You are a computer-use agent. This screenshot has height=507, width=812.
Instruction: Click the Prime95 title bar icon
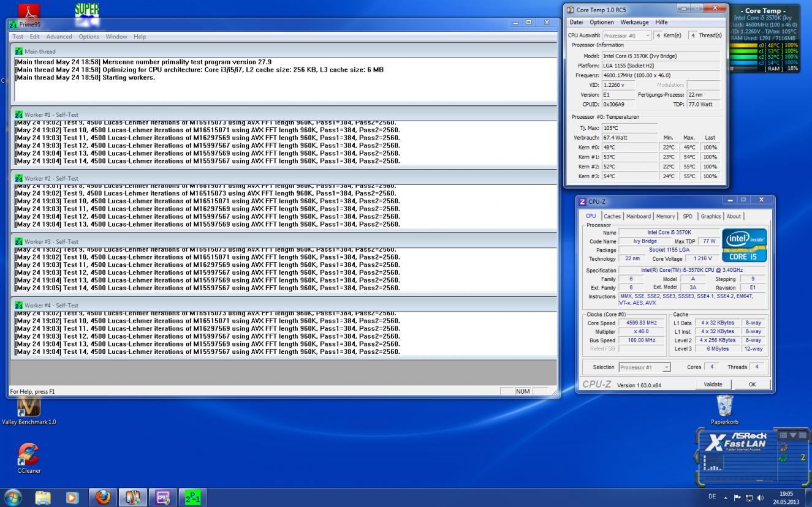[13, 24]
